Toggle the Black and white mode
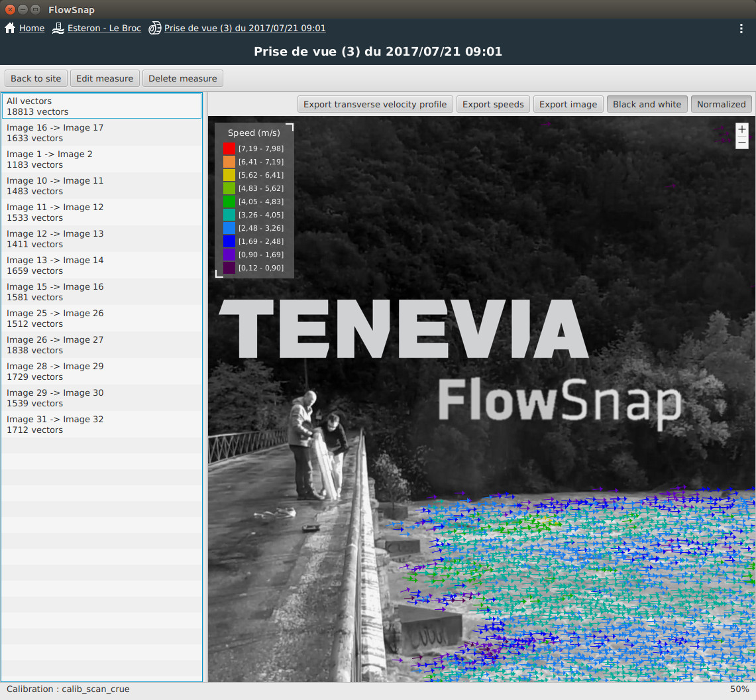Image resolution: width=756 pixels, height=700 pixels. pyautogui.click(x=647, y=104)
